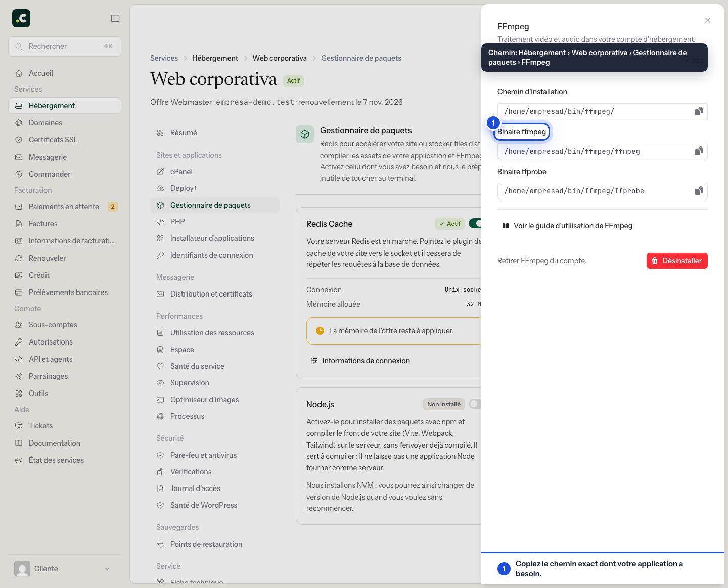Open Tickets under Aide
Screen dimensions: 728x588
65,426
